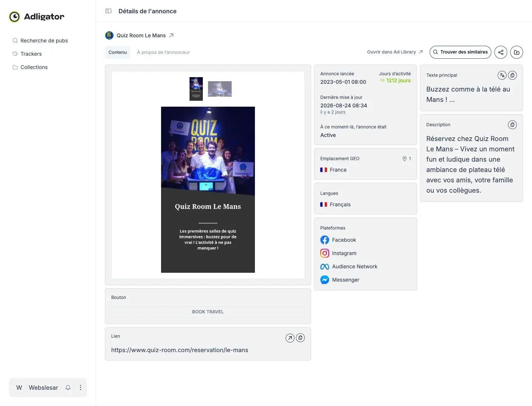The image size is (532, 406).
Task: Click the Audience Network Meta icon
Action: coord(325,266)
